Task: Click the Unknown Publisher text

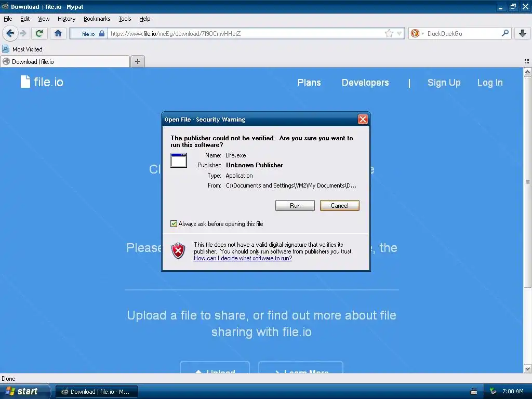Action: 254,165
